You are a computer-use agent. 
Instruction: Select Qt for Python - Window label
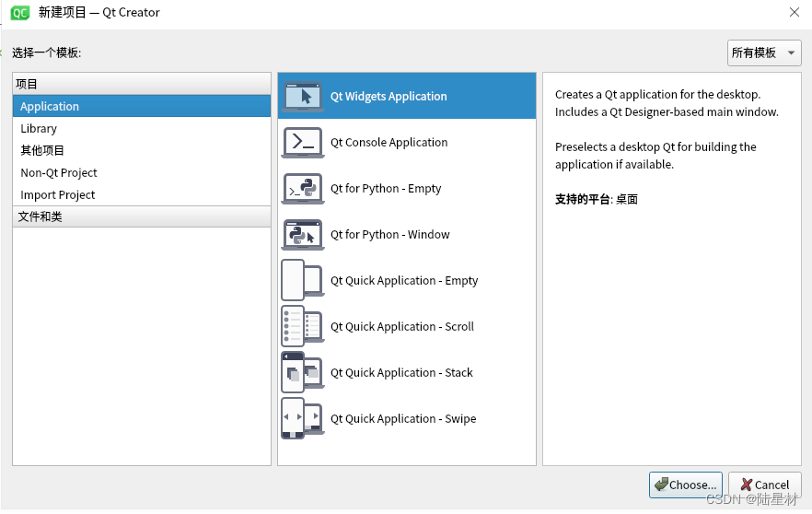tap(390, 235)
